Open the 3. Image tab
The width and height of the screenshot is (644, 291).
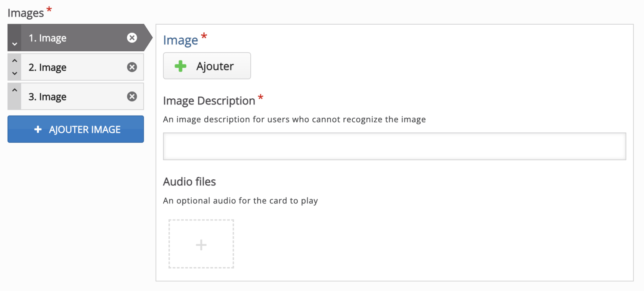tap(73, 96)
